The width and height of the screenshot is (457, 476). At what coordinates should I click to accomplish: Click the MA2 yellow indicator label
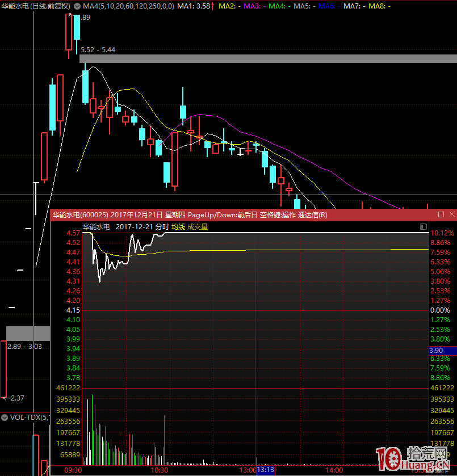tap(229, 6)
